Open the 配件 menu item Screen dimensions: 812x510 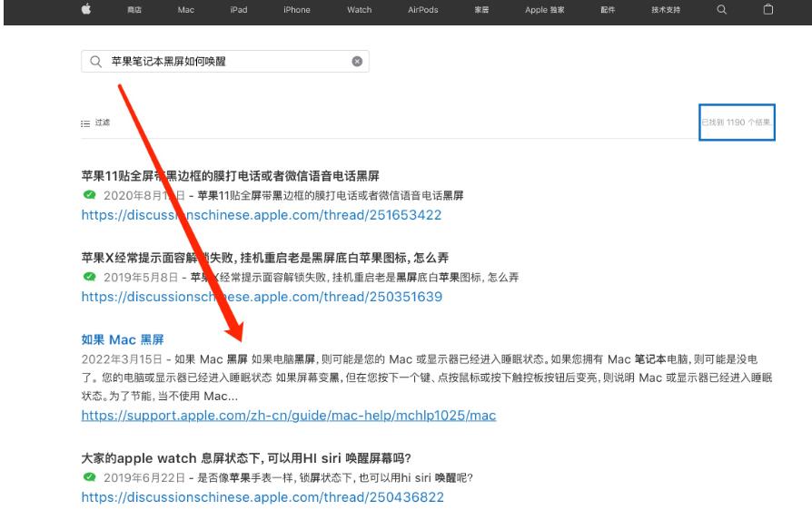pyautogui.click(x=608, y=10)
